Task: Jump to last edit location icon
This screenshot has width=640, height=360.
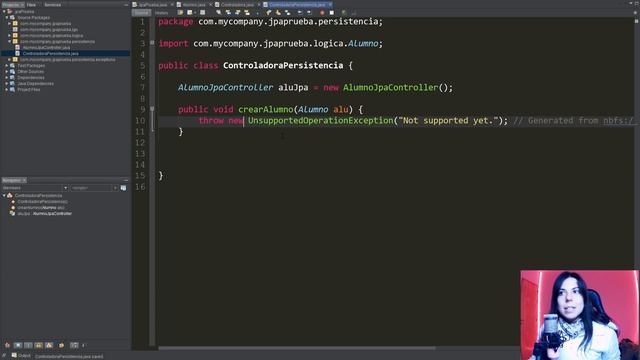Action: tap(180, 13)
